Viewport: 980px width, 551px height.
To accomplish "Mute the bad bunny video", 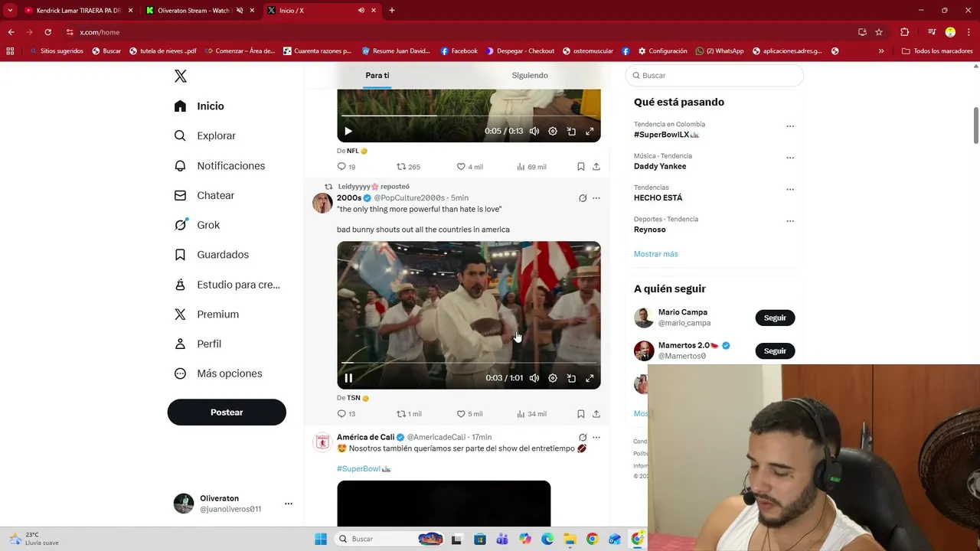I will pyautogui.click(x=534, y=378).
